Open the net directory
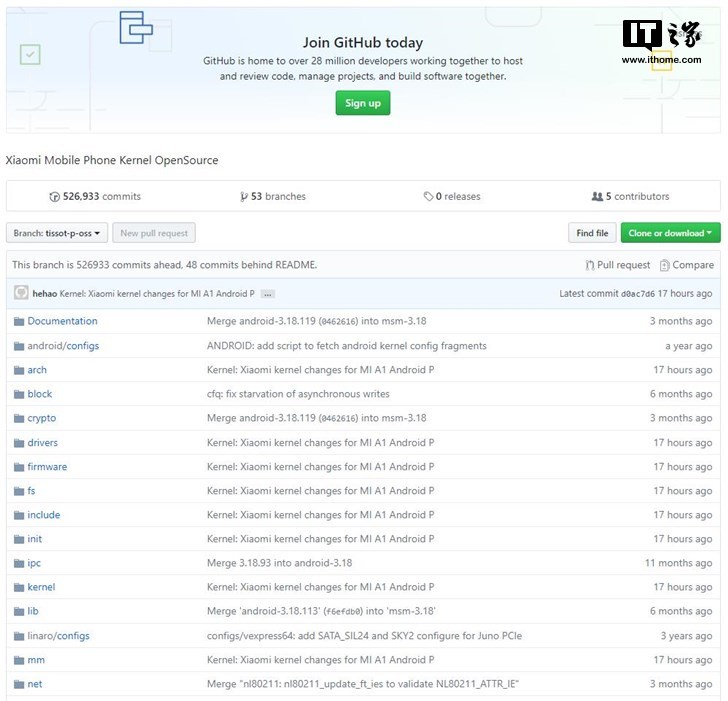 click(34, 684)
